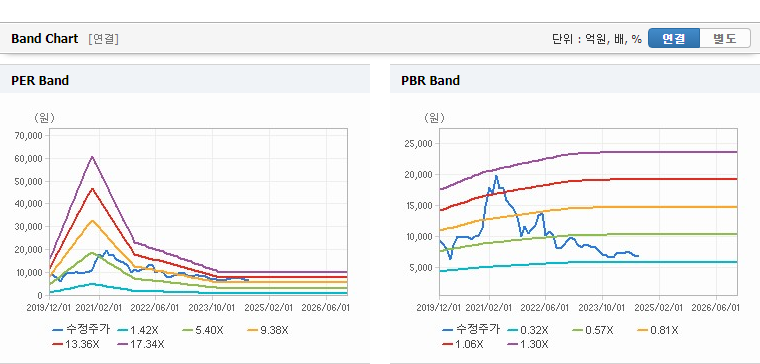Viewport: 760px width, 364px height.
Task: Click the PBR Band chart title
Action: 430,80
